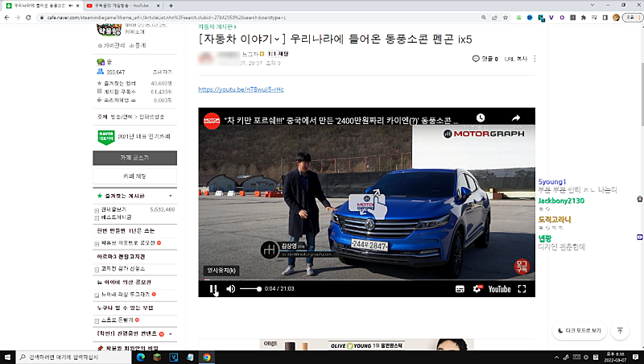Reload the page in Chrome
The height and width of the screenshot is (364, 644).
pyautogui.click(x=28, y=18)
